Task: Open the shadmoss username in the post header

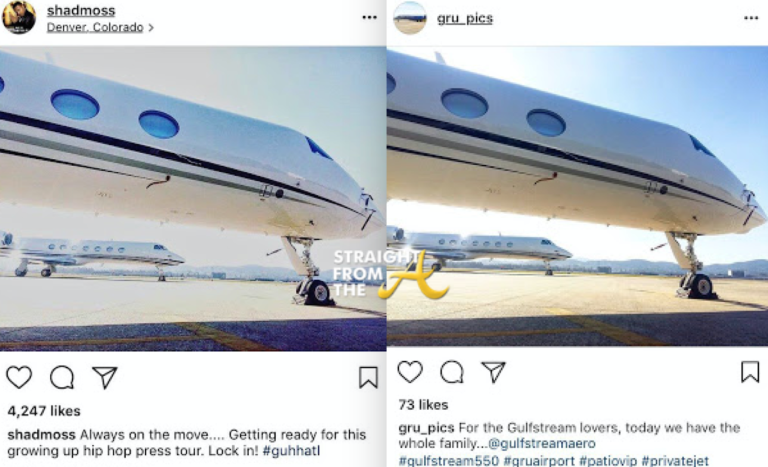Action: pyautogui.click(x=81, y=10)
